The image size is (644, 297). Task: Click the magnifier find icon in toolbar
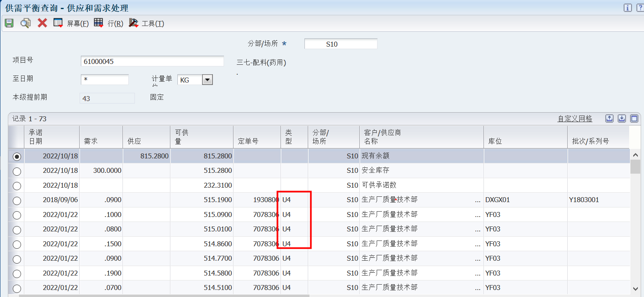click(x=26, y=23)
